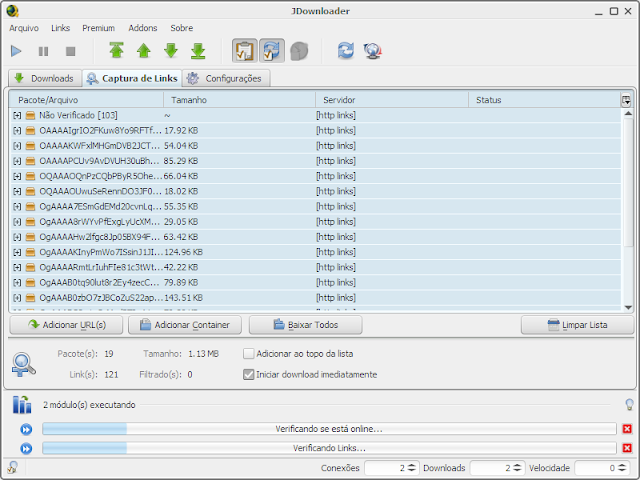Uncheck Iniciar download imediatamente checkbox
Viewport: 640px width, 480px height.
pyautogui.click(x=248, y=375)
